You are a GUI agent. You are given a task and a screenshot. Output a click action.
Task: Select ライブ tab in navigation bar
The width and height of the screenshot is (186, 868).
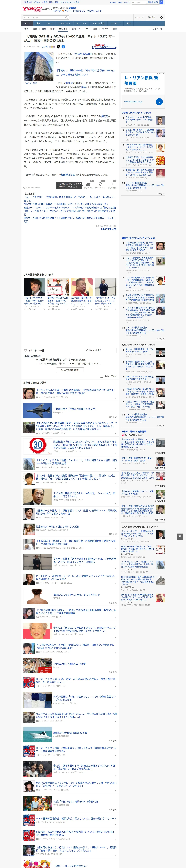(49, 23)
